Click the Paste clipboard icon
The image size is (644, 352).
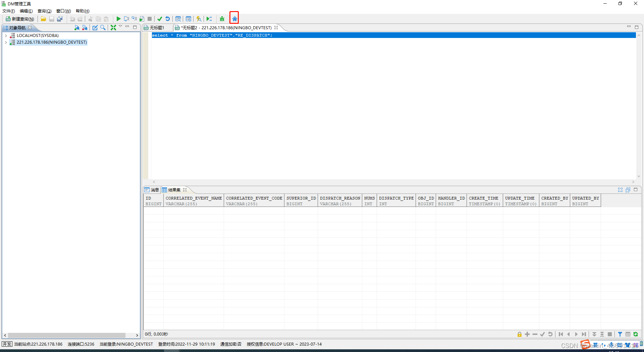click(x=106, y=19)
